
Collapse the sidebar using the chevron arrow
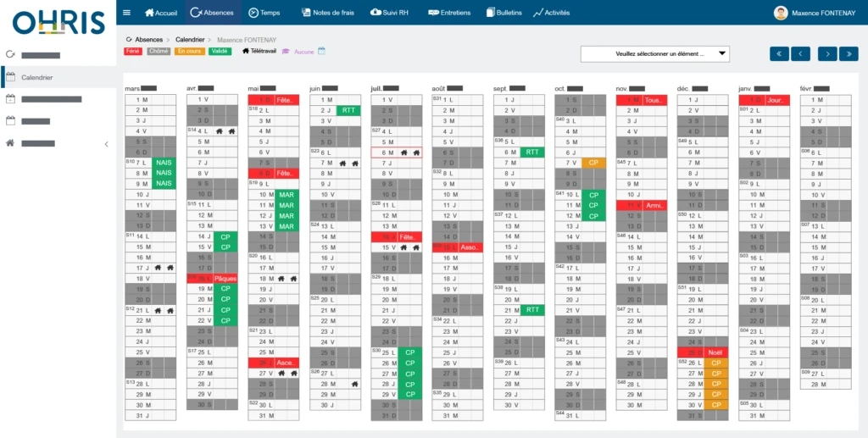click(106, 144)
